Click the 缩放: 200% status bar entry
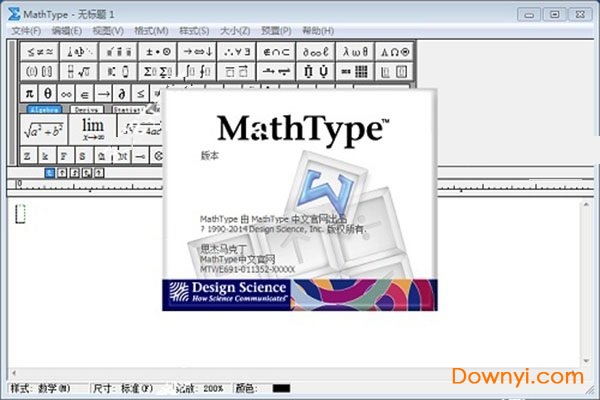The height and width of the screenshot is (400, 600). [200, 389]
